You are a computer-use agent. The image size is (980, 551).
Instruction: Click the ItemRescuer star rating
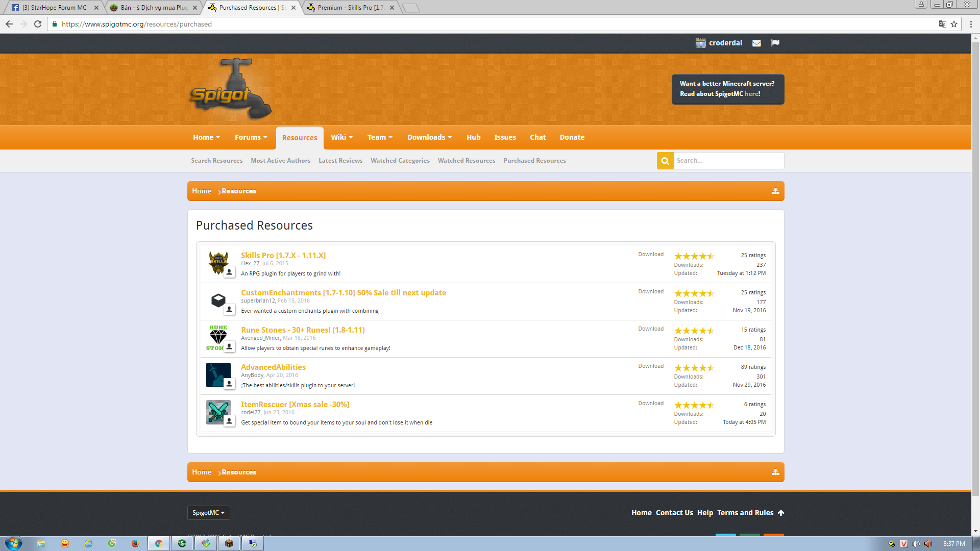pos(694,405)
